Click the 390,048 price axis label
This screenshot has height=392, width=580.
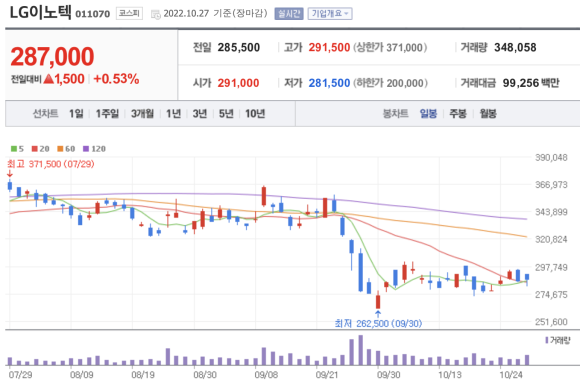point(551,158)
